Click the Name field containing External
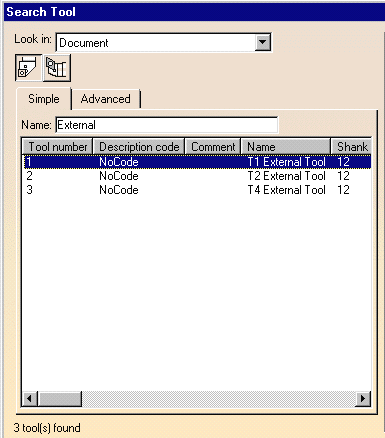Screen dimensions: 385x438 [x=166, y=125]
